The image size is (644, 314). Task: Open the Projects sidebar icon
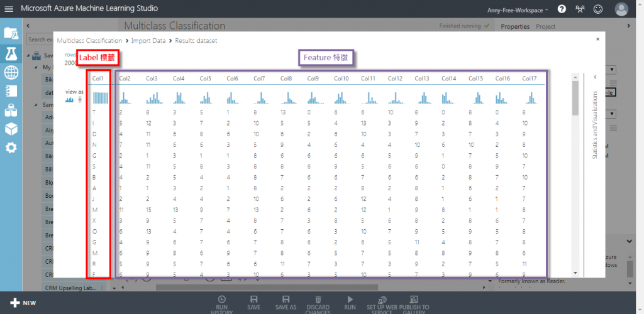[11, 33]
